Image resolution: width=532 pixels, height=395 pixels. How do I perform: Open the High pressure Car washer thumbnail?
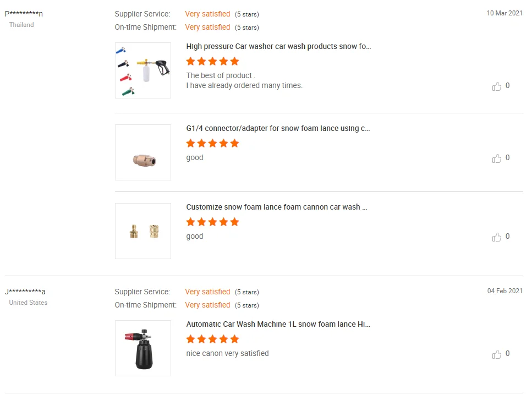coord(143,70)
